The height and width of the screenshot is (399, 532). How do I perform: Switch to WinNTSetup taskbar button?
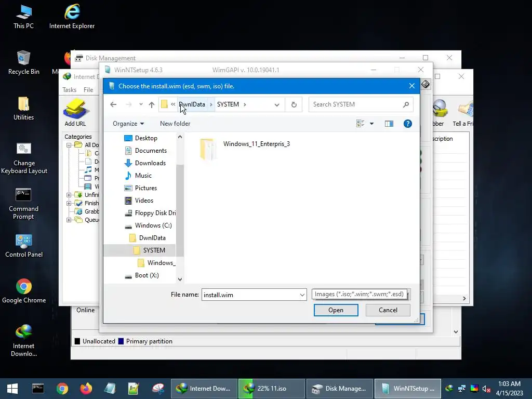(x=407, y=389)
